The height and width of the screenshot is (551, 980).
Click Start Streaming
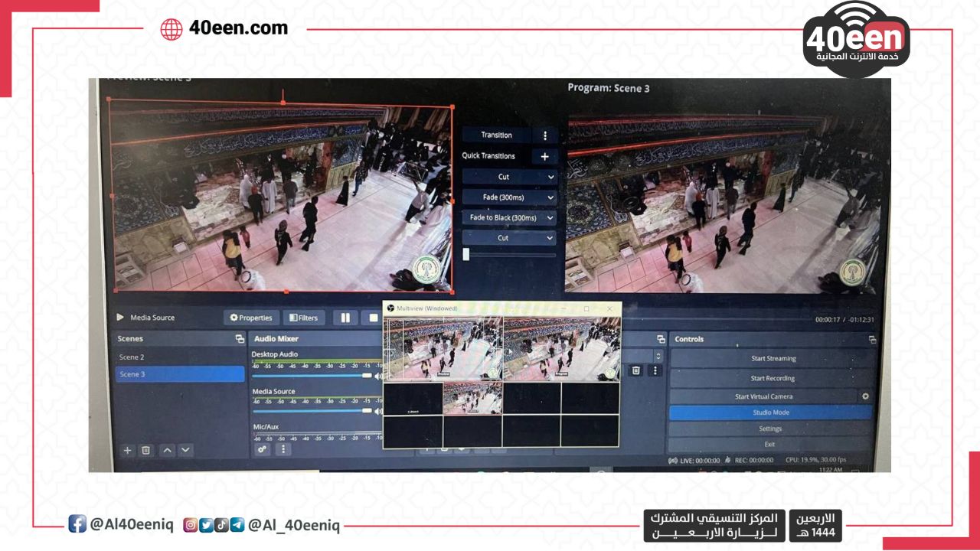tap(773, 358)
